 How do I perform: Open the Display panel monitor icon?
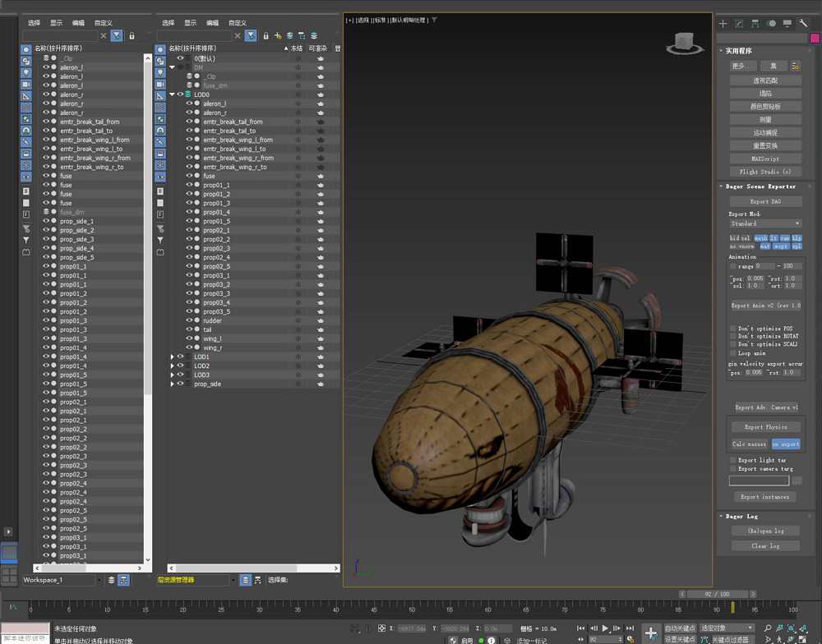[x=787, y=24]
